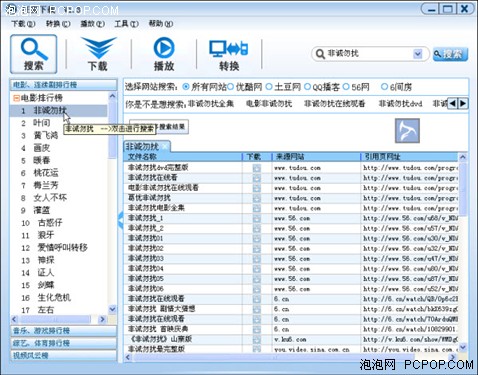478x375 pixels.
Task: Click download icon for 非诚勿扰01 row
Action: tap(257, 239)
